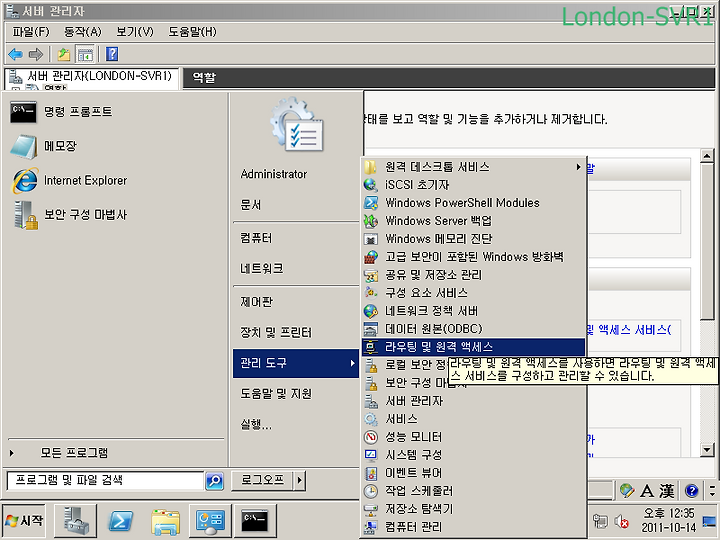Launch 보안 구성 마법사 from Start menu
720x540 pixels.
coord(115,215)
